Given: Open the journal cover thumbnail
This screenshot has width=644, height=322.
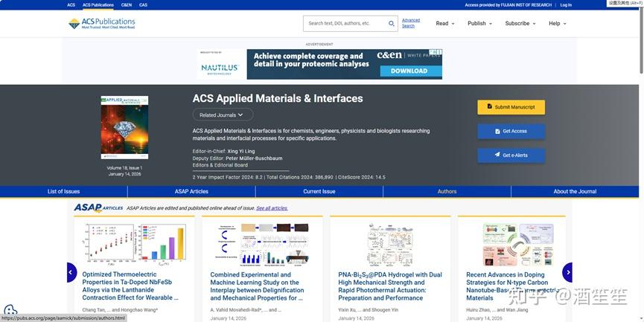Looking at the screenshot, I should click(124, 128).
